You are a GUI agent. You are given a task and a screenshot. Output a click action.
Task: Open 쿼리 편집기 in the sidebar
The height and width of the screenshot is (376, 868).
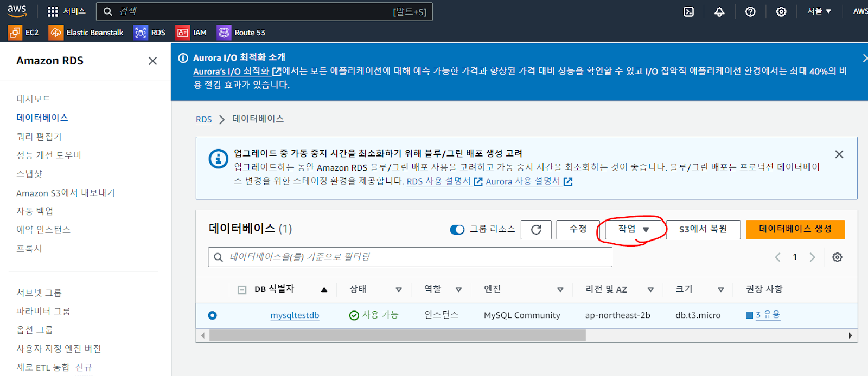[x=39, y=137]
